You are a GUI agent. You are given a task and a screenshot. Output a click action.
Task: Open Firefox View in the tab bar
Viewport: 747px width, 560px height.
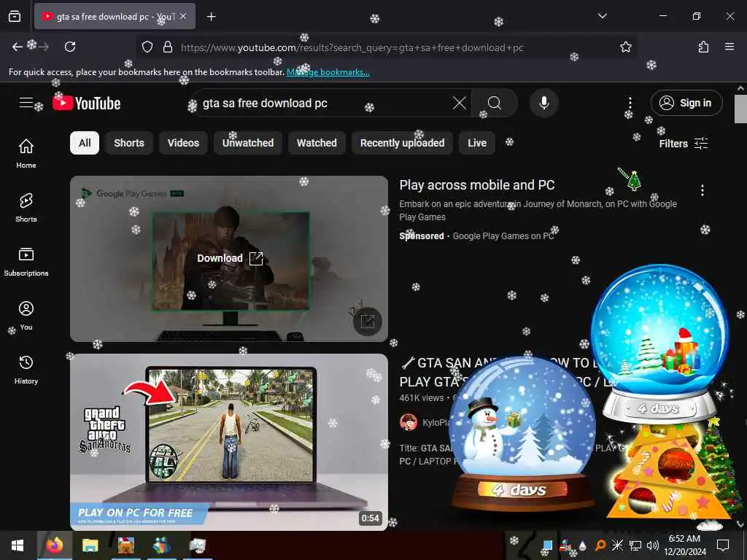pyautogui.click(x=15, y=16)
